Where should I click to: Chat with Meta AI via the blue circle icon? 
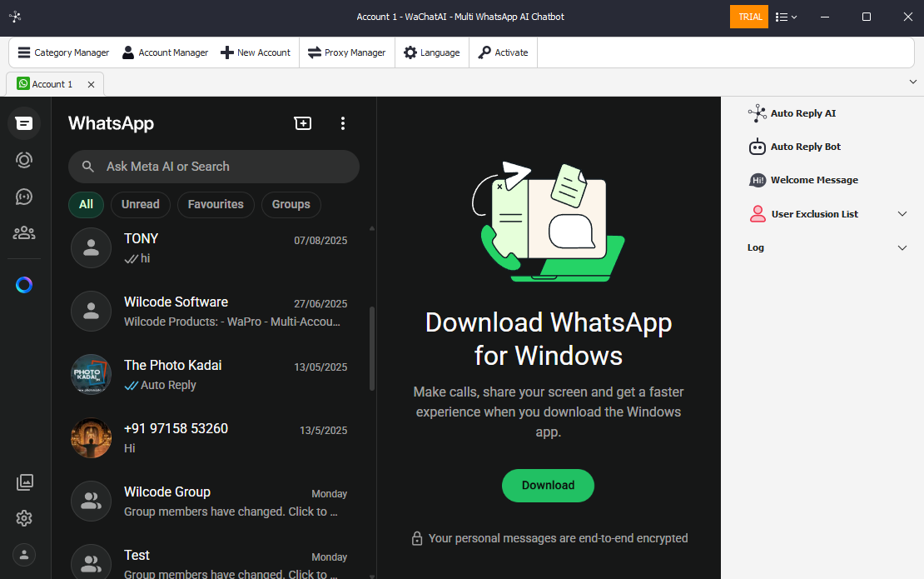(x=23, y=284)
